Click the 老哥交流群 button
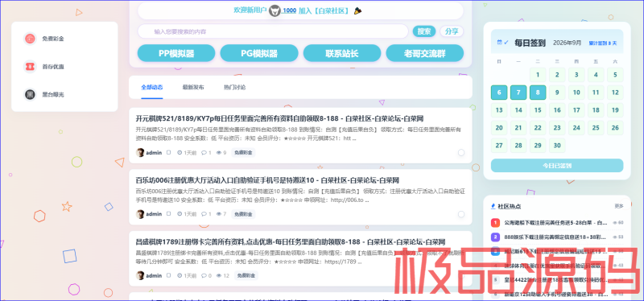Screen dimensions: 644x301 click(425, 53)
